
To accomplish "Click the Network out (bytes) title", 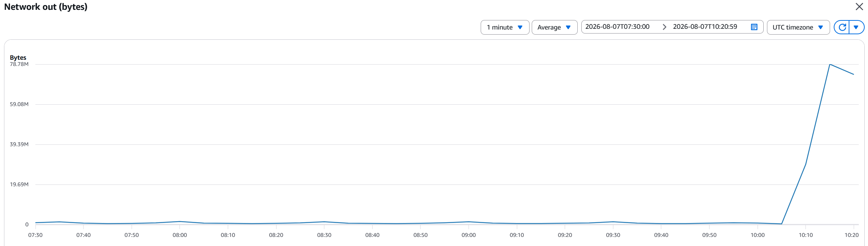I will [46, 7].
